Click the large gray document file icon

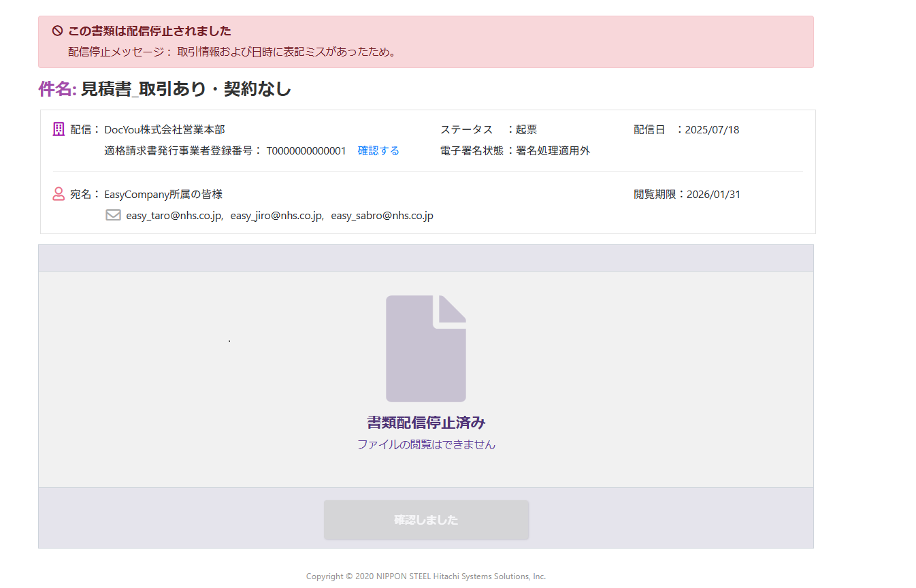point(426,348)
